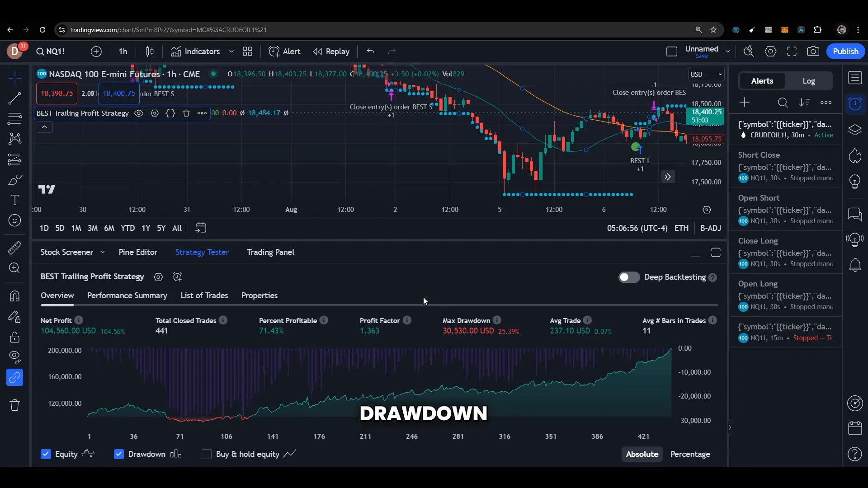The width and height of the screenshot is (868, 488).
Task: Open the 1h interval selector
Action: tap(123, 52)
